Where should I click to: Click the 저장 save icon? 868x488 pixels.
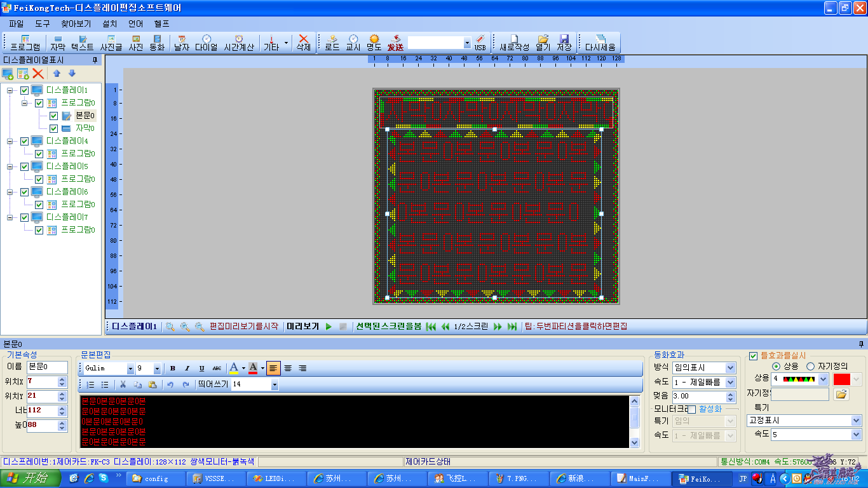click(564, 43)
